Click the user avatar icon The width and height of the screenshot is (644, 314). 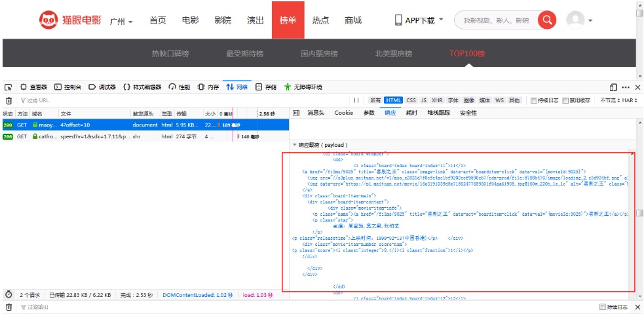point(575,20)
